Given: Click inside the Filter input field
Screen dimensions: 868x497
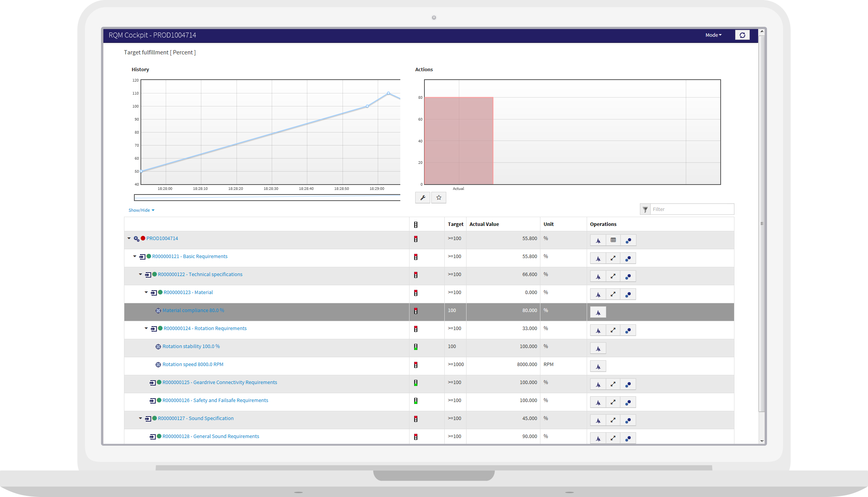Looking at the screenshot, I should point(693,209).
